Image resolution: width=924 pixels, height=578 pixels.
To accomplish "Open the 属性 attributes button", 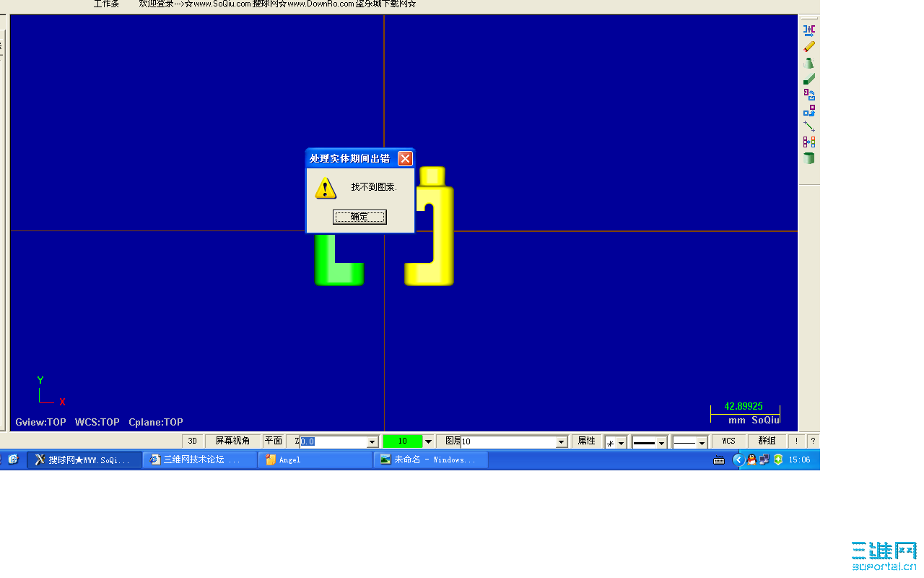I will 586,441.
